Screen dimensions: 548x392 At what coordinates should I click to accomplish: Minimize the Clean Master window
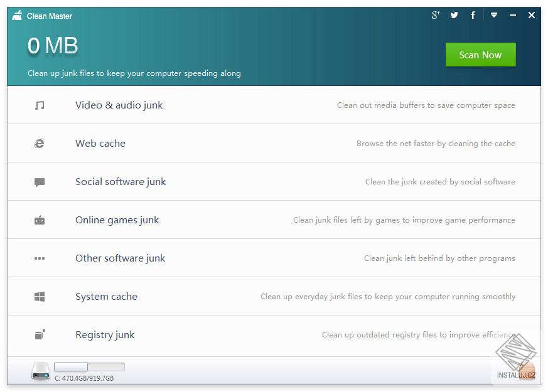coord(513,15)
